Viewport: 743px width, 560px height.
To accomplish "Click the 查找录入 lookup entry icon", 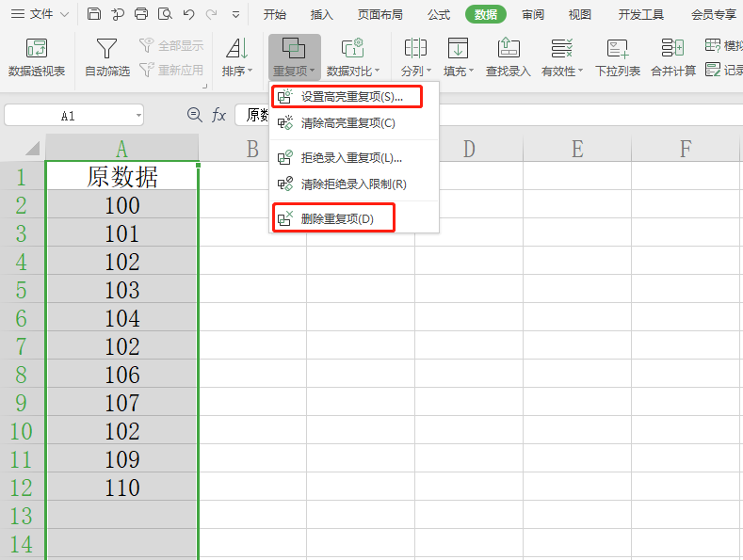I will (x=508, y=56).
